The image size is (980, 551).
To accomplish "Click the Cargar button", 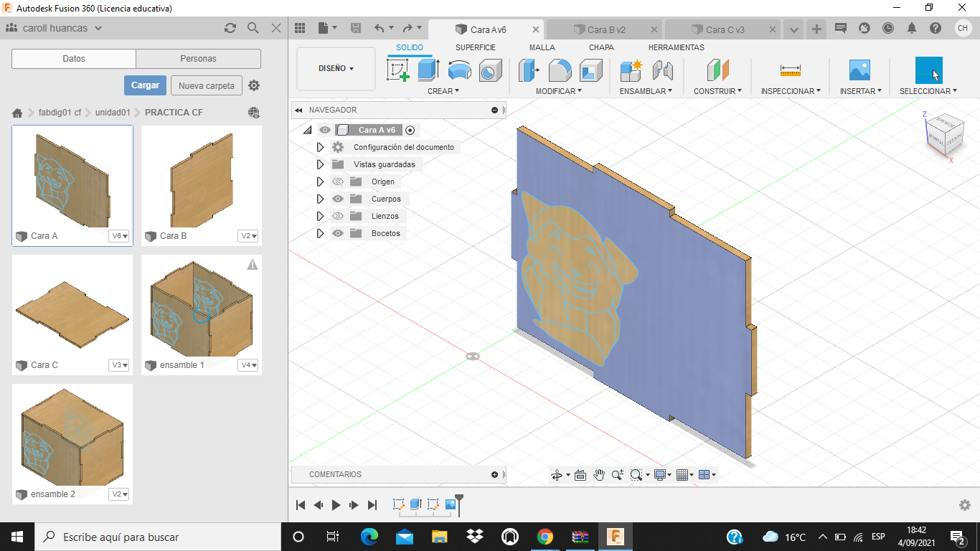I will pos(145,85).
